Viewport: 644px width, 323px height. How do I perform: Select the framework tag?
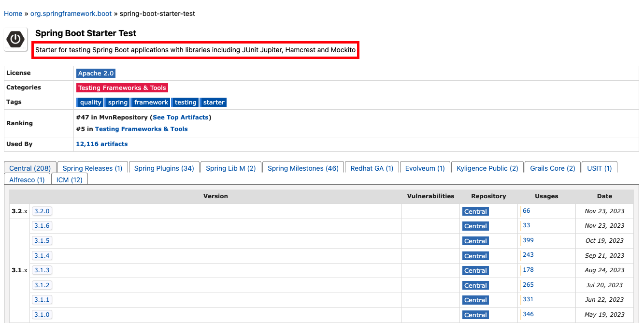tap(151, 103)
